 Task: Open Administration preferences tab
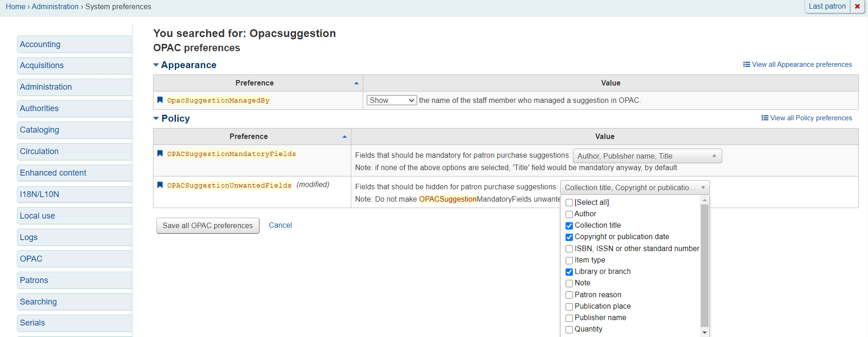(74, 87)
